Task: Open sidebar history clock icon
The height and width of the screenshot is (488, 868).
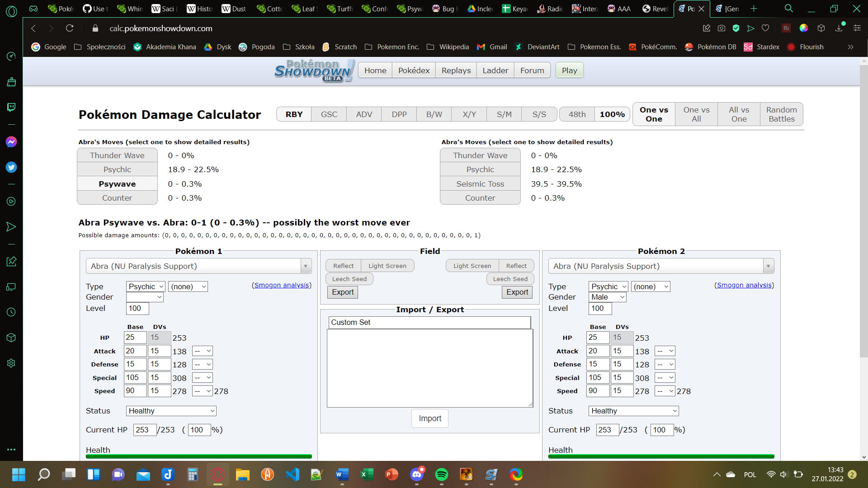Action: (x=11, y=312)
